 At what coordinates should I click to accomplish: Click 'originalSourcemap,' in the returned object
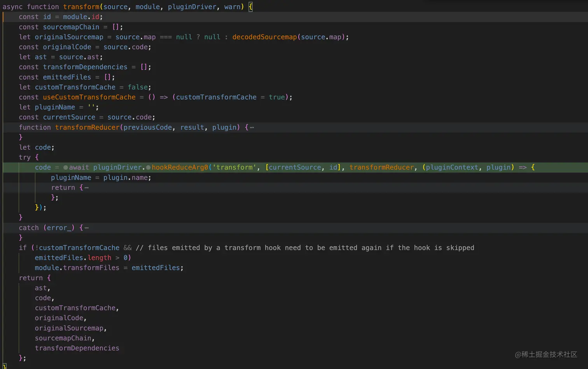pos(71,328)
